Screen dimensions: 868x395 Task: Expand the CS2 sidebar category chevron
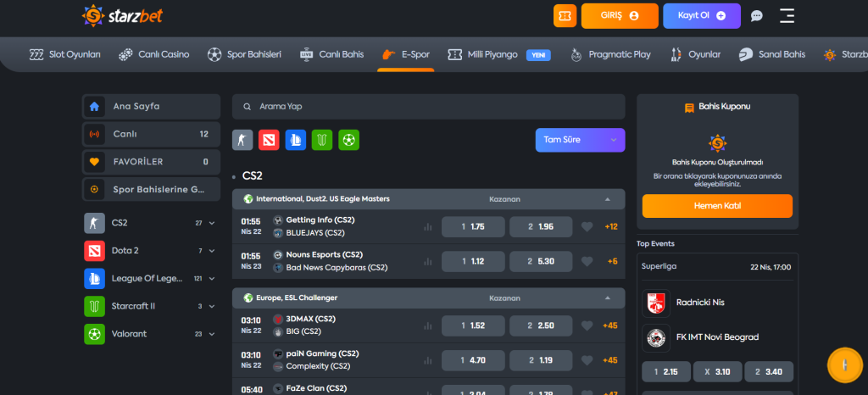[x=211, y=223]
